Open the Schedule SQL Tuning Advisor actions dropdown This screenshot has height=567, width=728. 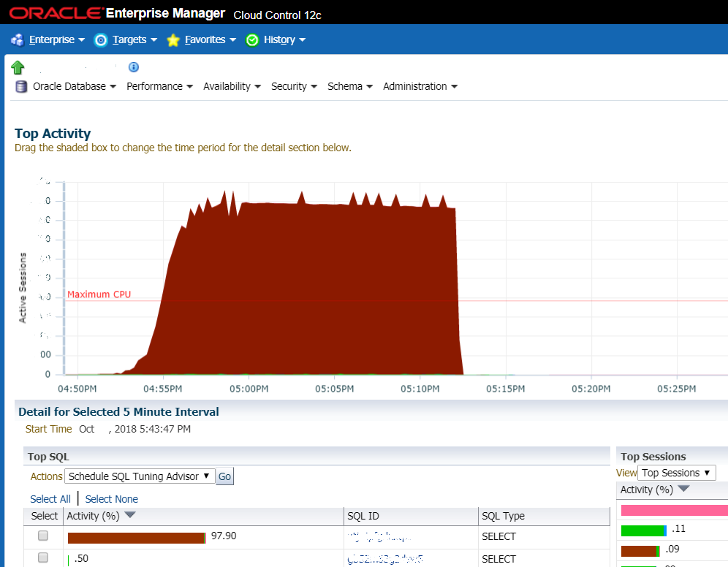pos(140,476)
